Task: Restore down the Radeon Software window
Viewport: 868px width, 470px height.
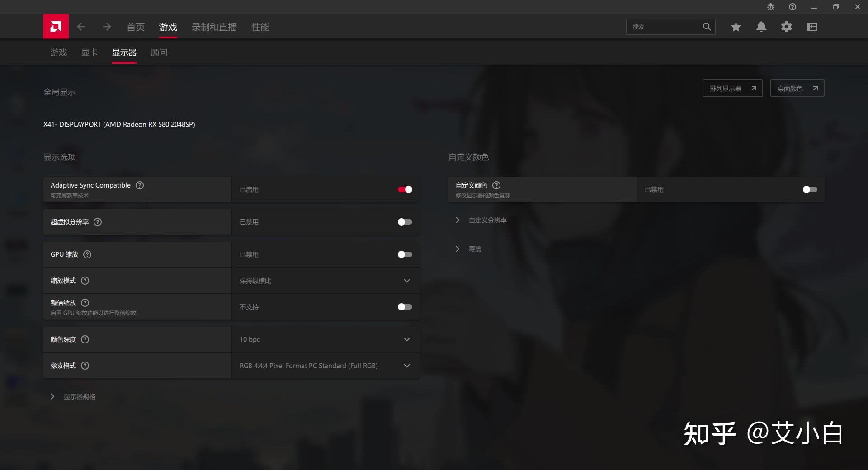Action: 836,7
